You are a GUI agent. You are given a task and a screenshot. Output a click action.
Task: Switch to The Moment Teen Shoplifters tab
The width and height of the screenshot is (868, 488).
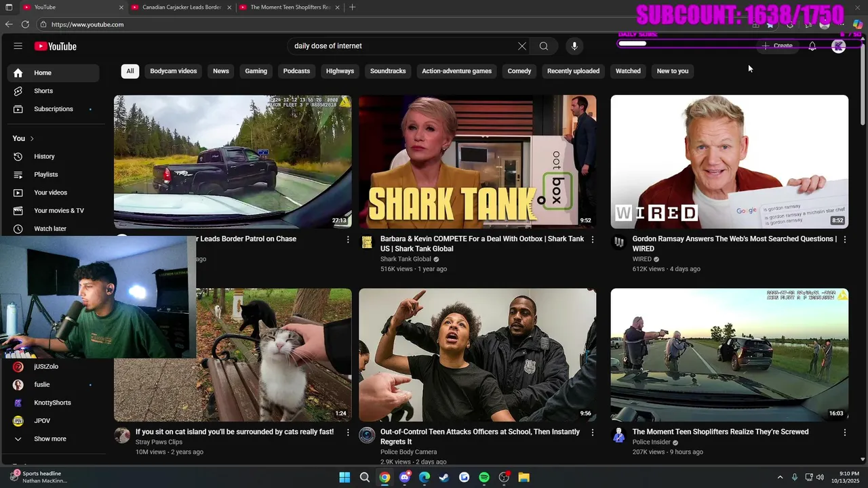(290, 7)
